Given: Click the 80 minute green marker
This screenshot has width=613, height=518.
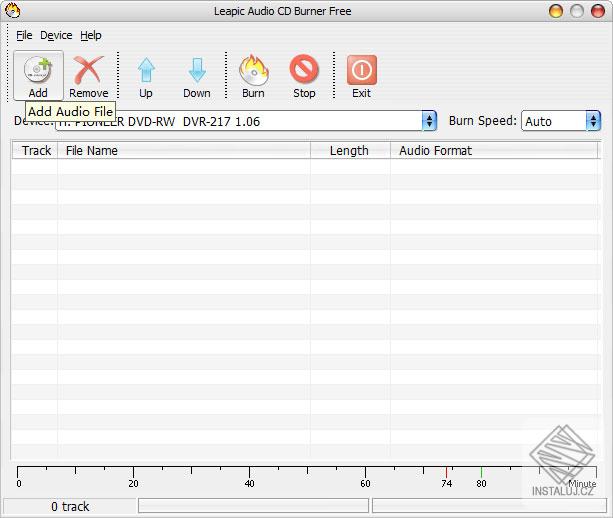Looking at the screenshot, I should [x=481, y=472].
